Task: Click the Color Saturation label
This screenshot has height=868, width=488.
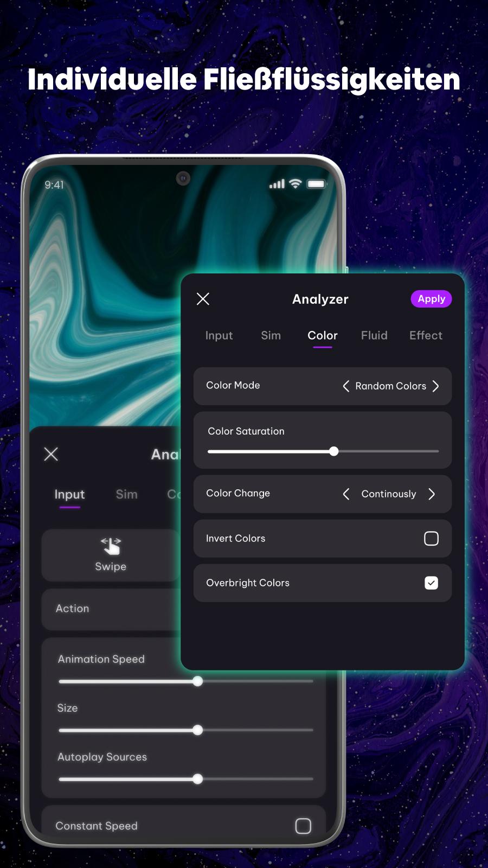Action: pyautogui.click(x=246, y=431)
